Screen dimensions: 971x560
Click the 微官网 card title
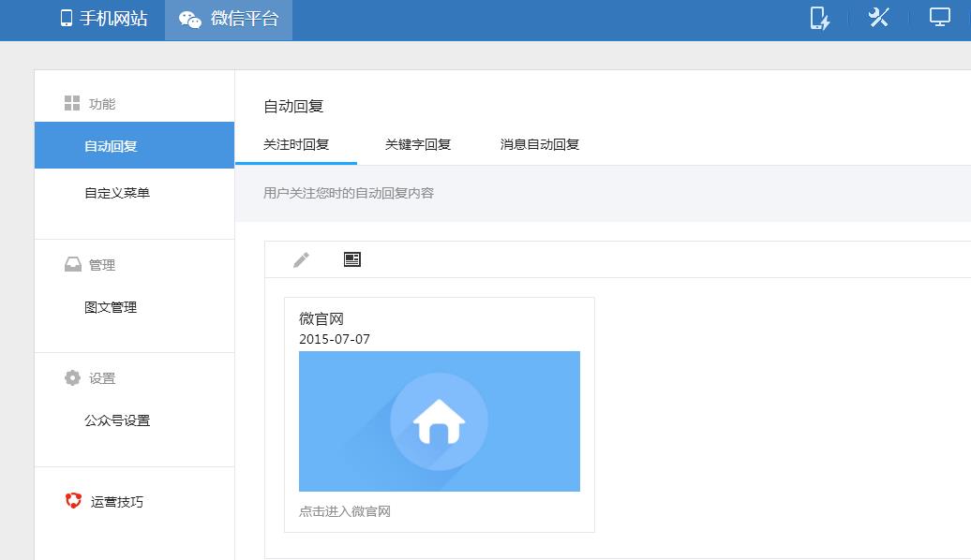tap(321, 318)
